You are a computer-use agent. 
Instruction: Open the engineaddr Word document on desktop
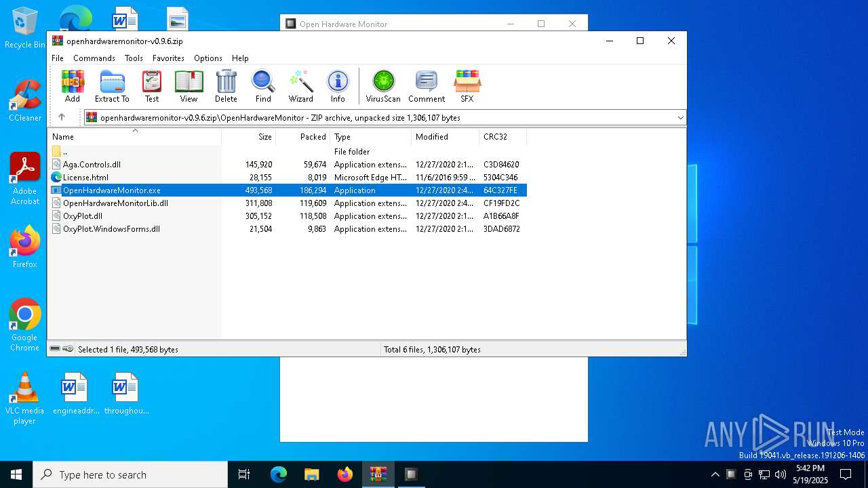75,394
